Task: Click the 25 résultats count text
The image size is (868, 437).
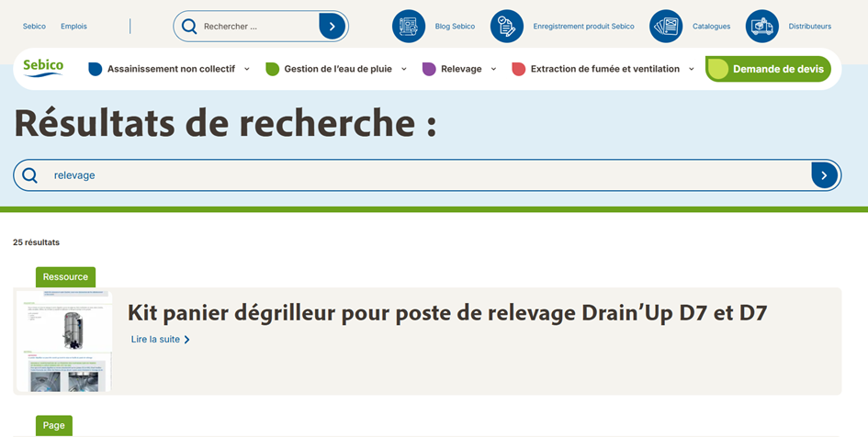Action: (36, 242)
